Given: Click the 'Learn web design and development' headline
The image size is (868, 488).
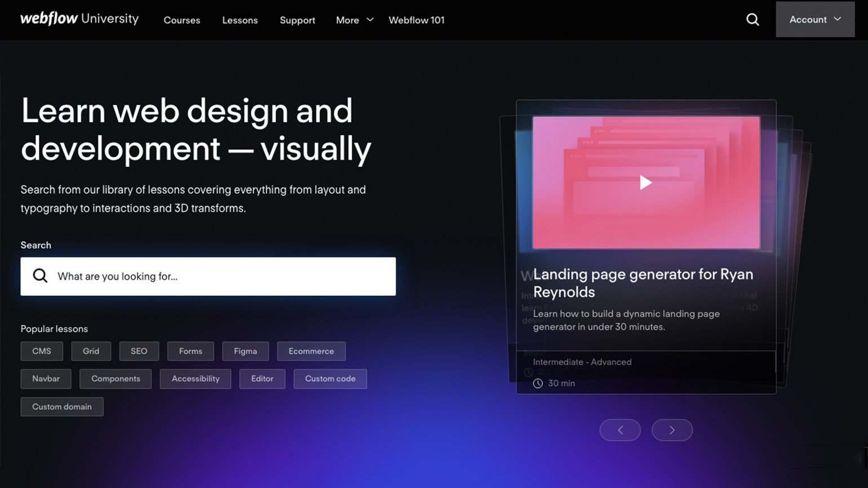Looking at the screenshot, I should (196, 130).
